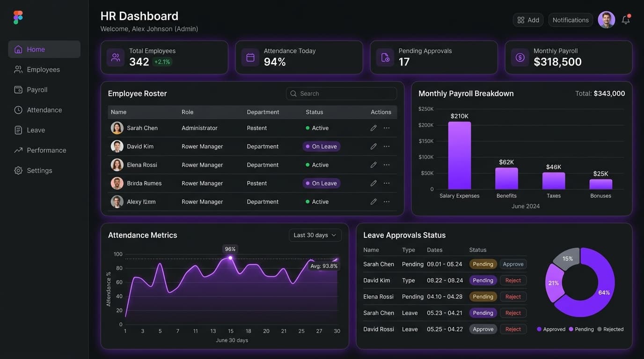Open Alex Johnson's profile avatar
Viewport: 644px width, 359px height.
607,20
